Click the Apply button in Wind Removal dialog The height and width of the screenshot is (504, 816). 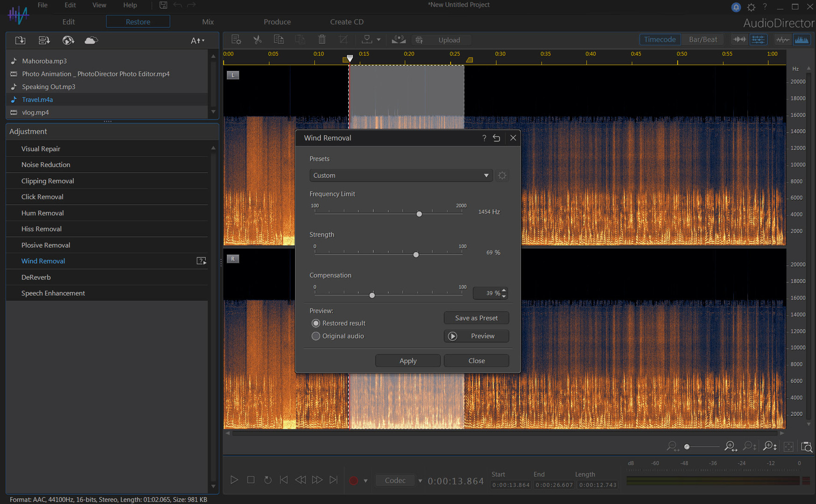point(408,360)
